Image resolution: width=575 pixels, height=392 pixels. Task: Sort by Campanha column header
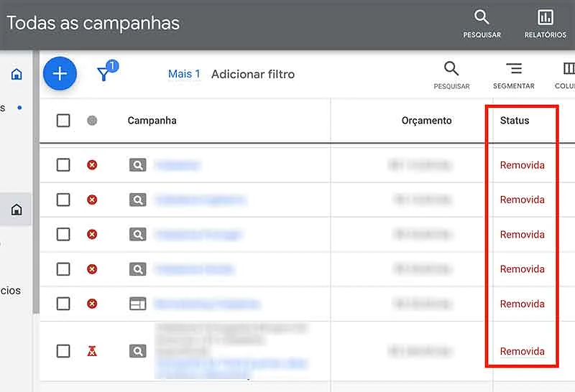(x=152, y=121)
